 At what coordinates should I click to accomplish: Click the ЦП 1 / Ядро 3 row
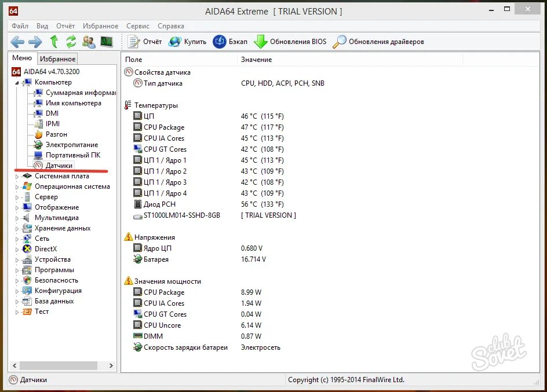tap(209, 182)
